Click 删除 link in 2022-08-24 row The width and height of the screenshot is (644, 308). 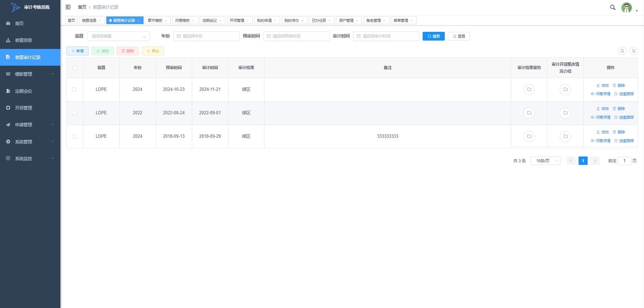(618, 109)
